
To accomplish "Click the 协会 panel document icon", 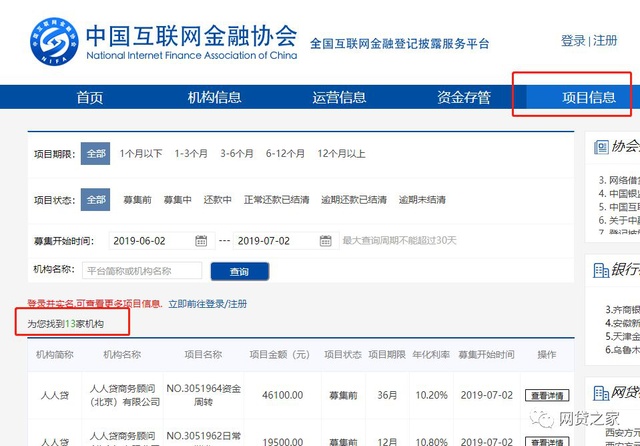I will click(601, 147).
